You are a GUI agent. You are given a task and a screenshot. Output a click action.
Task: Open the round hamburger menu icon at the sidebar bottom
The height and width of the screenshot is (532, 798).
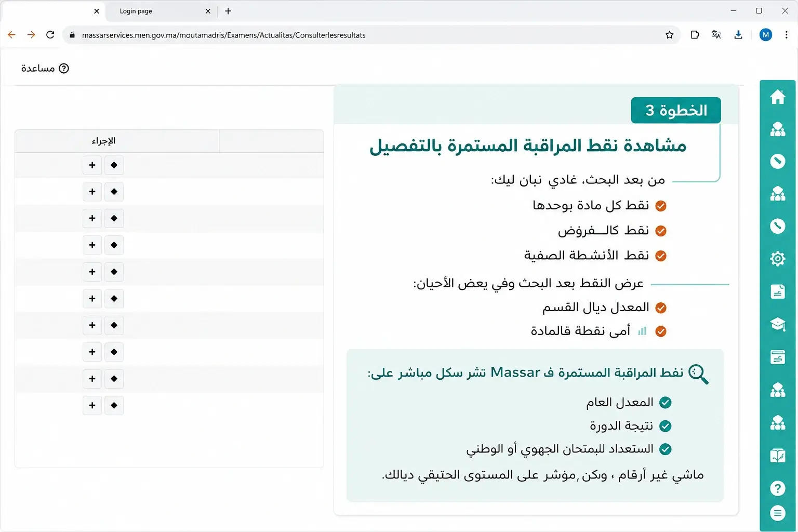pos(777,513)
